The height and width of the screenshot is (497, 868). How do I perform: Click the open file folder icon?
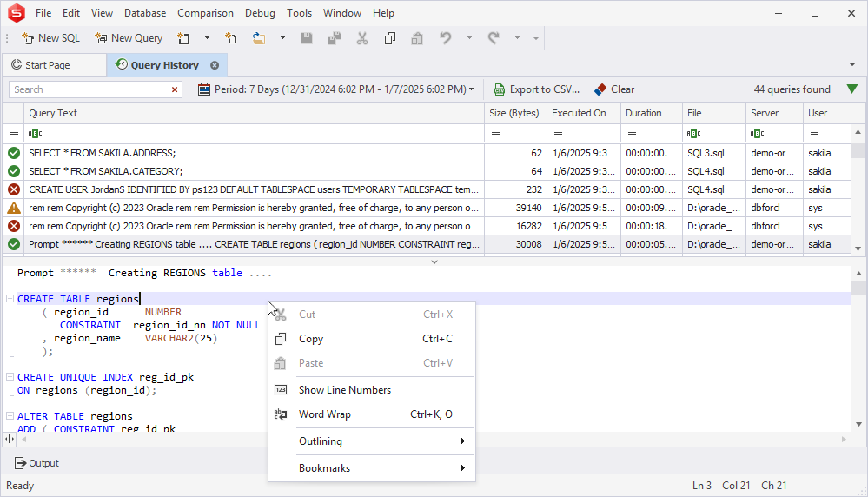[x=259, y=38]
